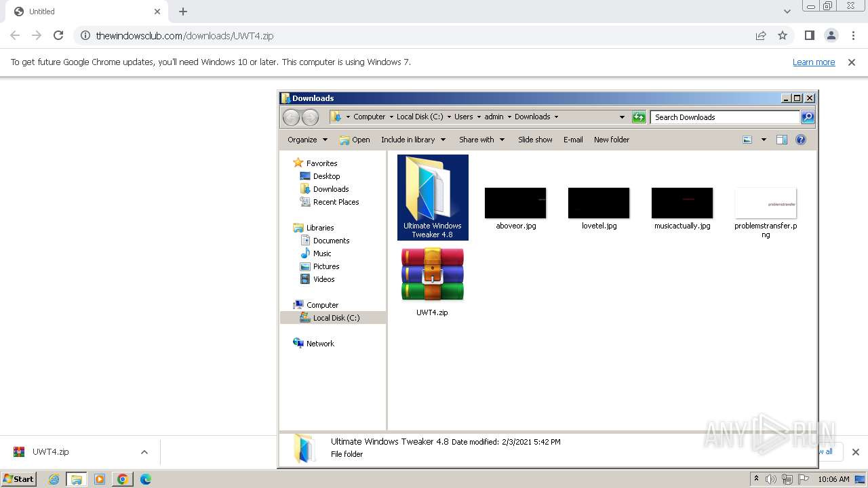Click Chrome's forward navigation arrow
Screen dimensions: 868x488
click(x=37, y=35)
